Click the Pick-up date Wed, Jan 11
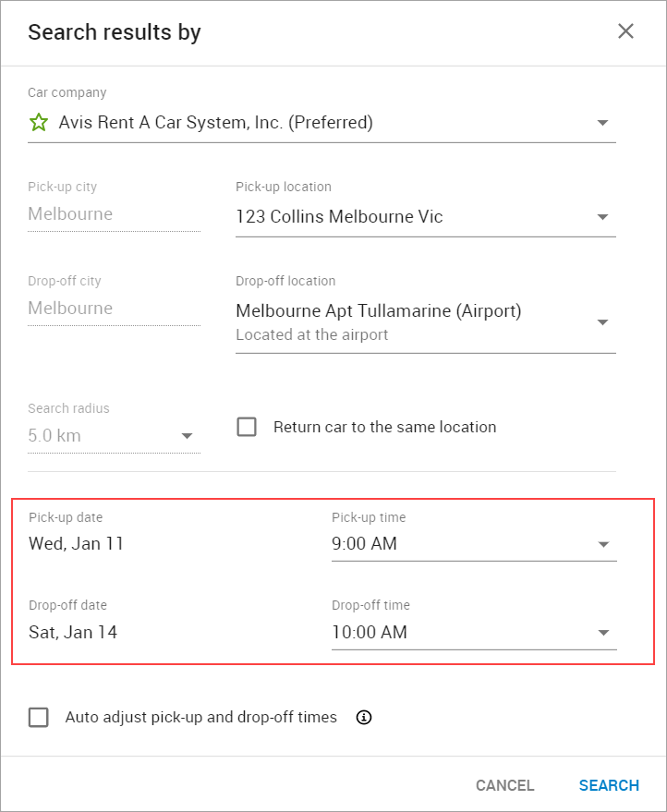This screenshot has width=667, height=812. coord(76,543)
